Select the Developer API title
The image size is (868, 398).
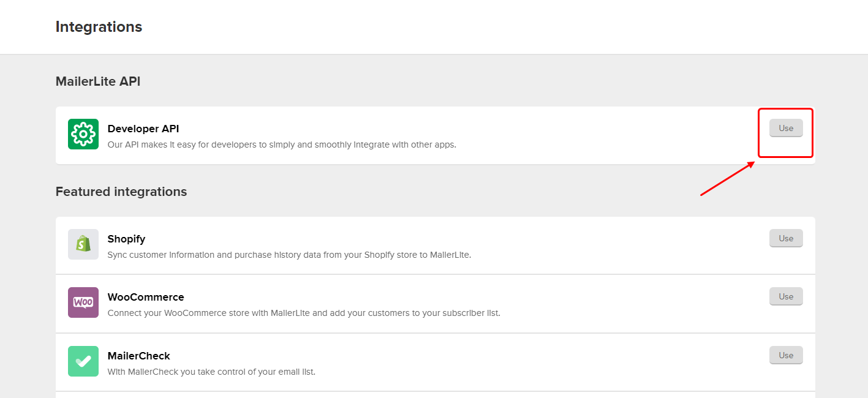tap(143, 129)
